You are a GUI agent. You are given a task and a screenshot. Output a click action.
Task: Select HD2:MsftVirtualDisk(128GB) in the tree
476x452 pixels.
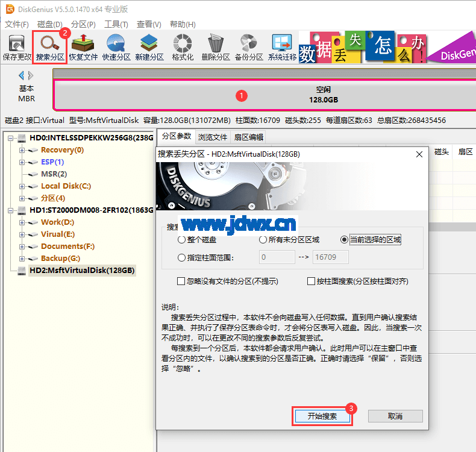pos(82,271)
